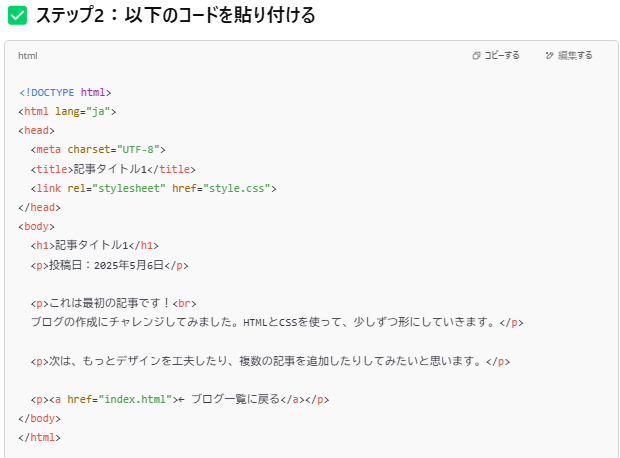Click the コピーする copy button

496,55
